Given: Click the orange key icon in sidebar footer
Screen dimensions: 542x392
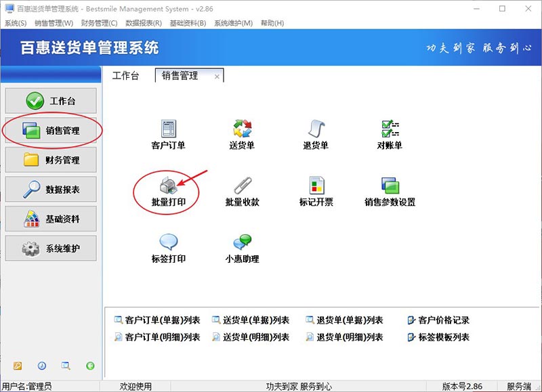Looking at the screenshot, I should [18, 366].
